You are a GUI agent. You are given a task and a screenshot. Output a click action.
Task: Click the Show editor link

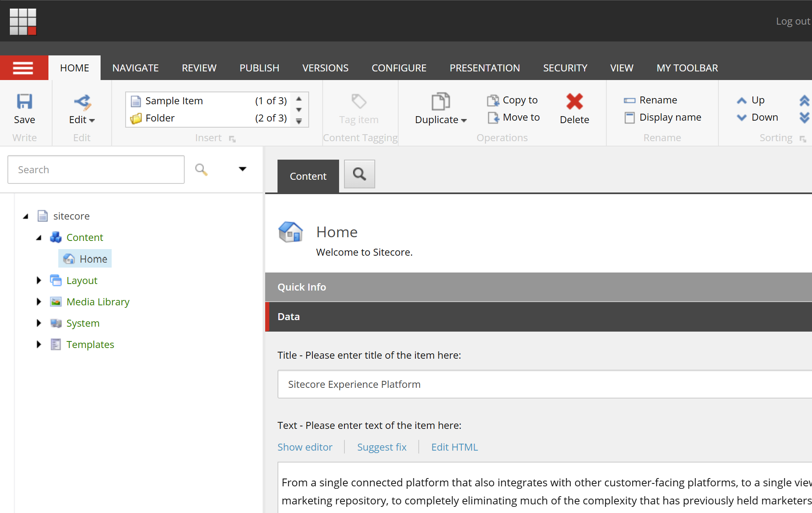coord(305,447)
